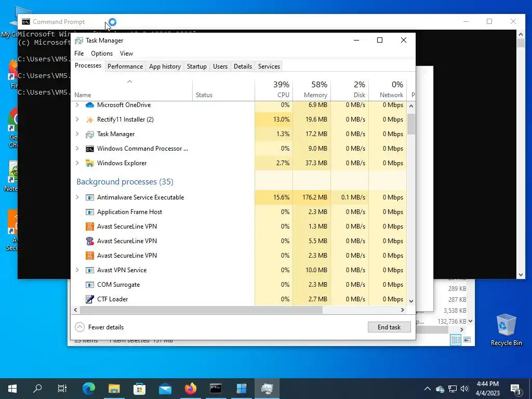Click the Task Manager process row icon
The image size is (532, 399).
click(89, 134)
